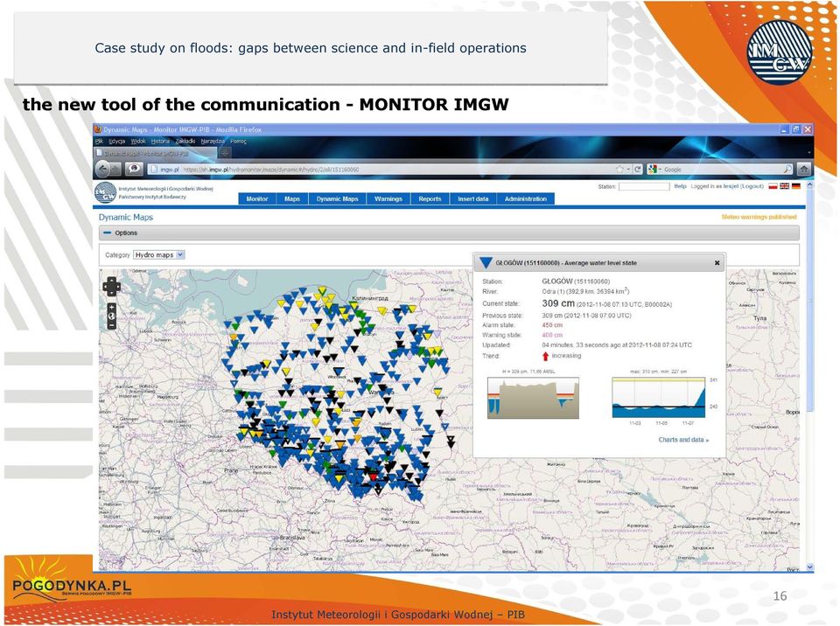Switch language to German flag
Image resolution: width=840 pixels, height=626 pixels.
tap(796, 186)
